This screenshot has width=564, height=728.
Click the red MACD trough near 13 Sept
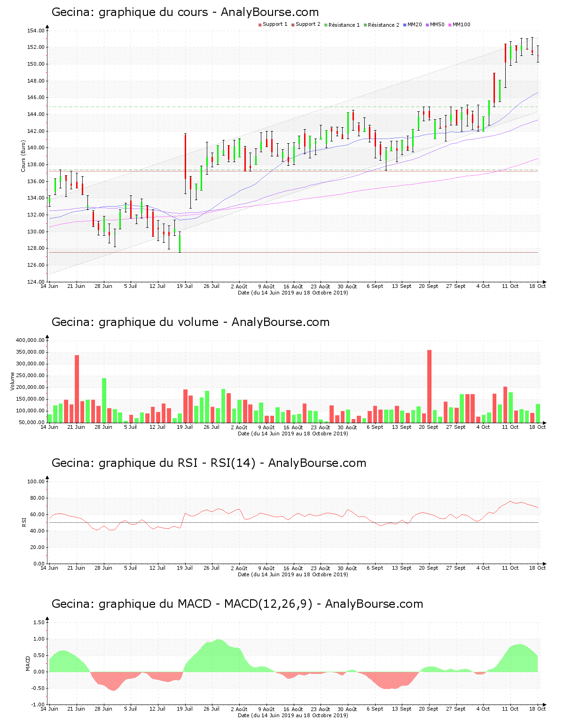click(x=391, y=680)
